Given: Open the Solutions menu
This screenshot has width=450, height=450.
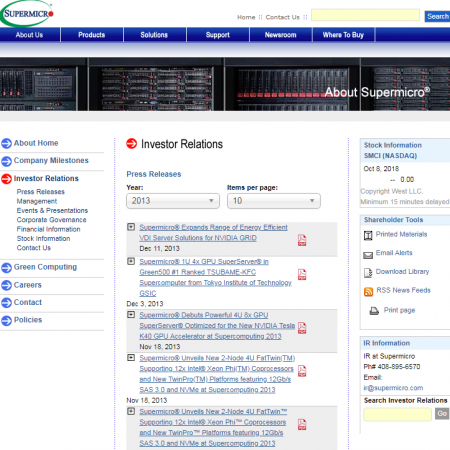Looking at the screenshot, I should point(154,35).
